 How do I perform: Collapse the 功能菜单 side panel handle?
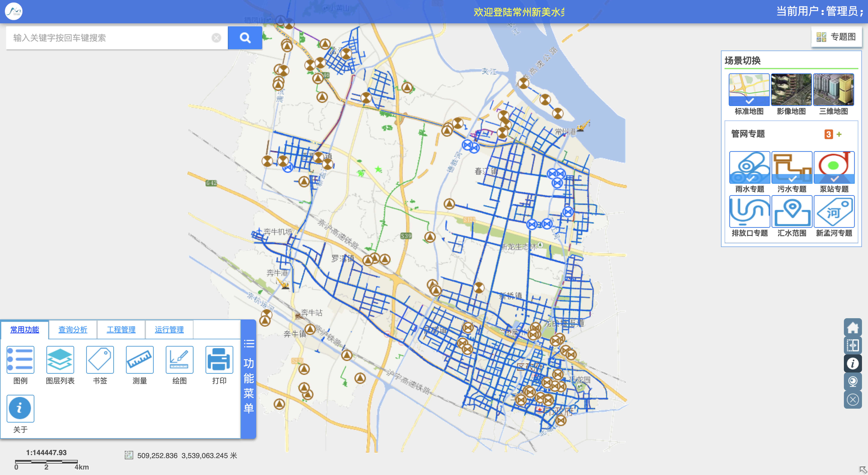tap(249, 379)
